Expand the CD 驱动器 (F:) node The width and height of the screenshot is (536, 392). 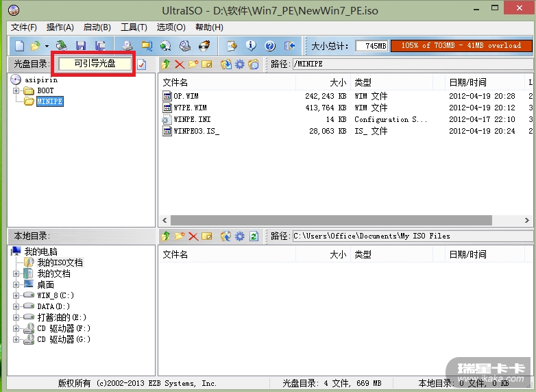16,328
